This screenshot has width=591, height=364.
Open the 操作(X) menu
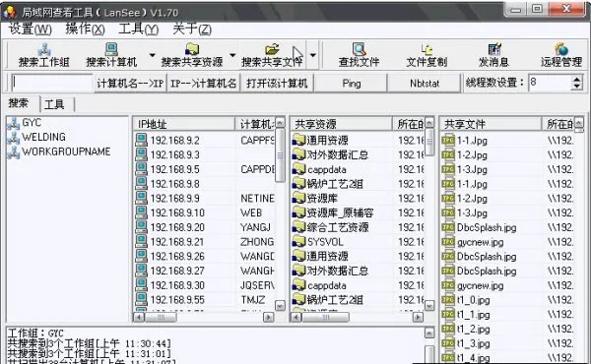[85, 29]
